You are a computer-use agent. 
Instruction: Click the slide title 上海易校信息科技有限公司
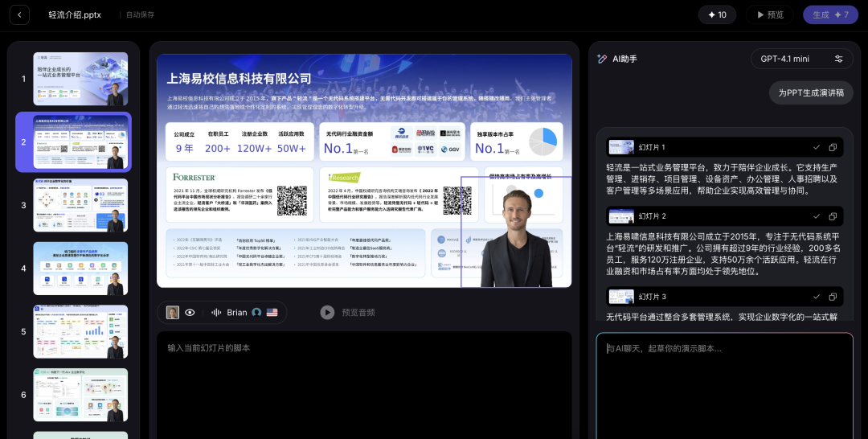pyautogui.click(x=240, y=79)
